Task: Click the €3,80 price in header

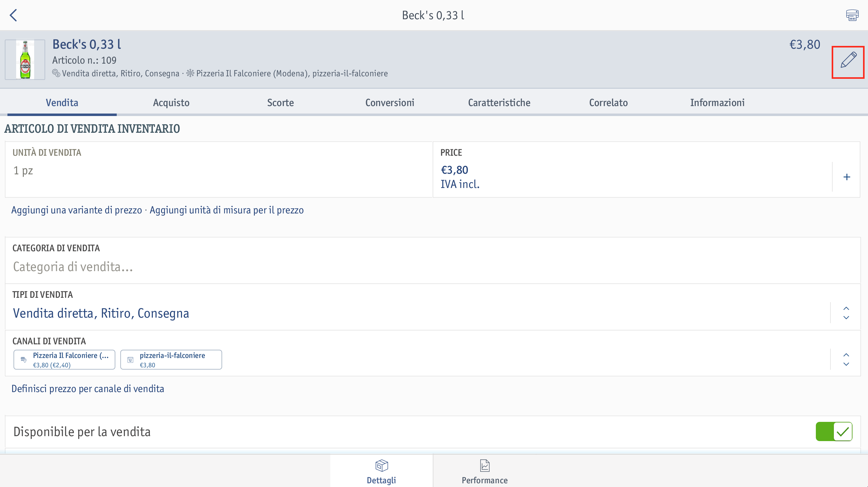Action: (x=805, y=44)
